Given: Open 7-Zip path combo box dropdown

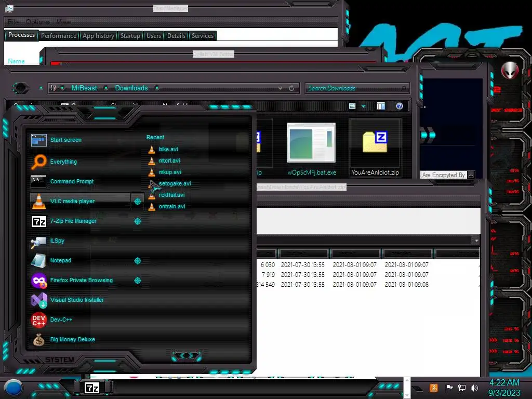Looking at the screenshot, I should [x=476, y=241].
